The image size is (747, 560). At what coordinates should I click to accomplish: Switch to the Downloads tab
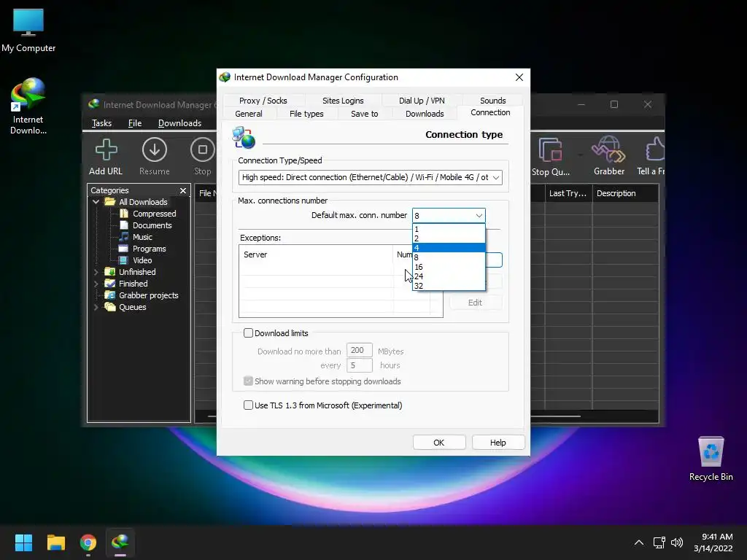(x=425, y=114)
